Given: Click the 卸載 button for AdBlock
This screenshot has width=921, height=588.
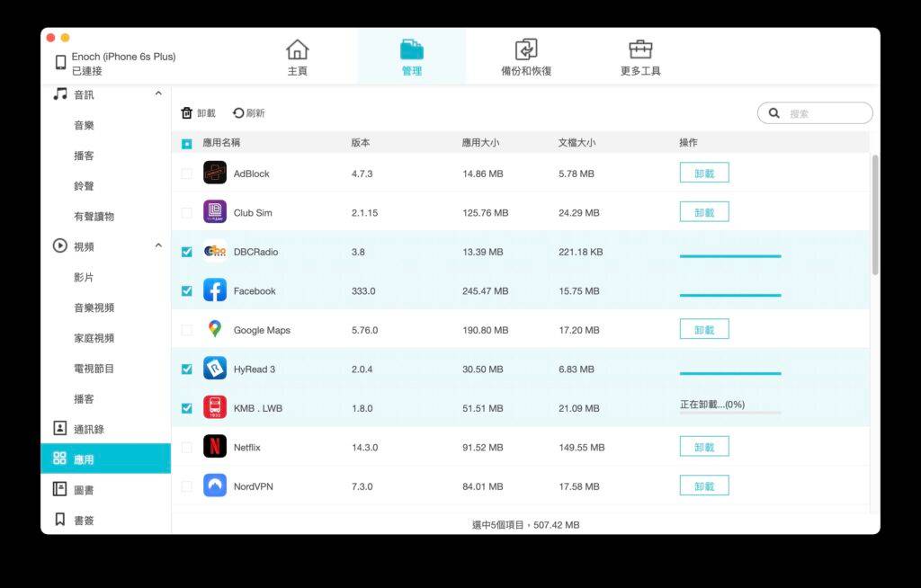Looking at the screenshot, I should pyautogui.click(x=704, y=172).
